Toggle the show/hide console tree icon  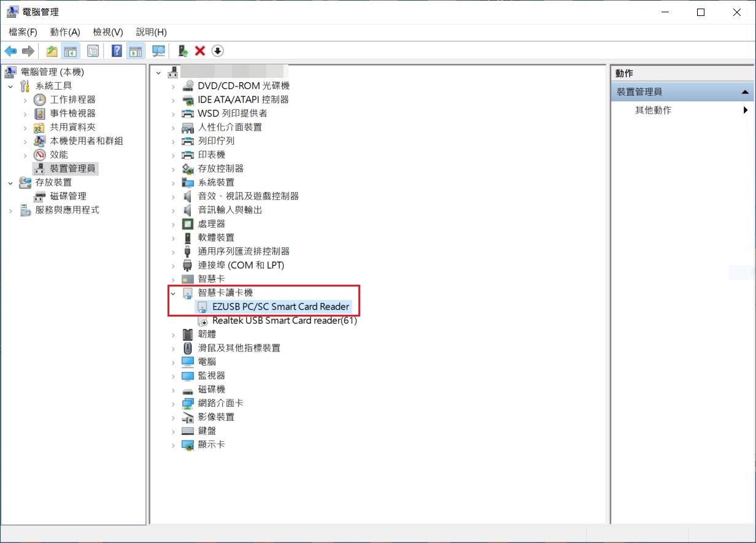click(71, 51)
